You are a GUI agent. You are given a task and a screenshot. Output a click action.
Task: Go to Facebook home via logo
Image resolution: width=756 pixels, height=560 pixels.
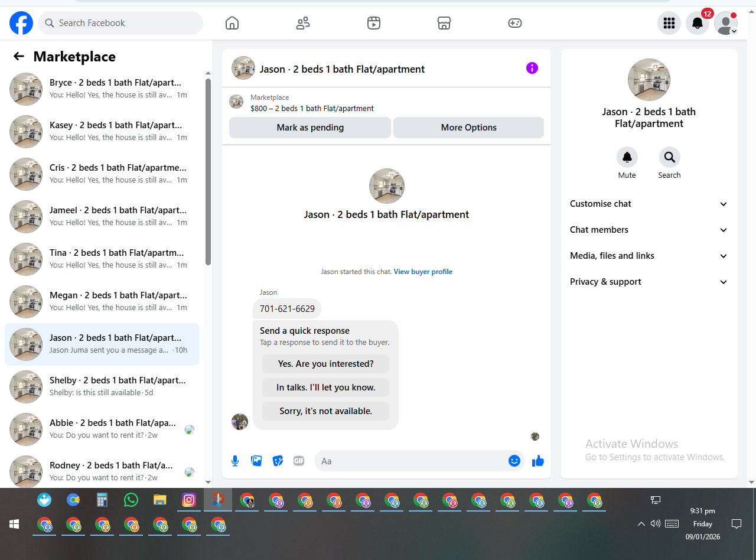point(21,23)
